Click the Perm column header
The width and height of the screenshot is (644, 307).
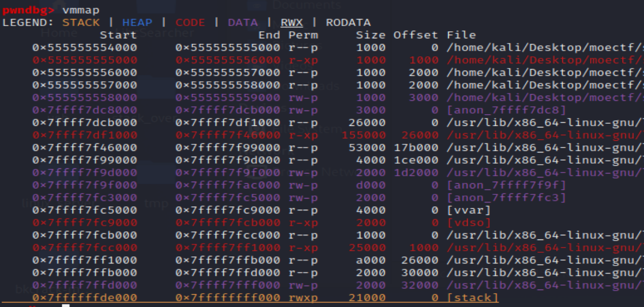(x=303, y=35)
